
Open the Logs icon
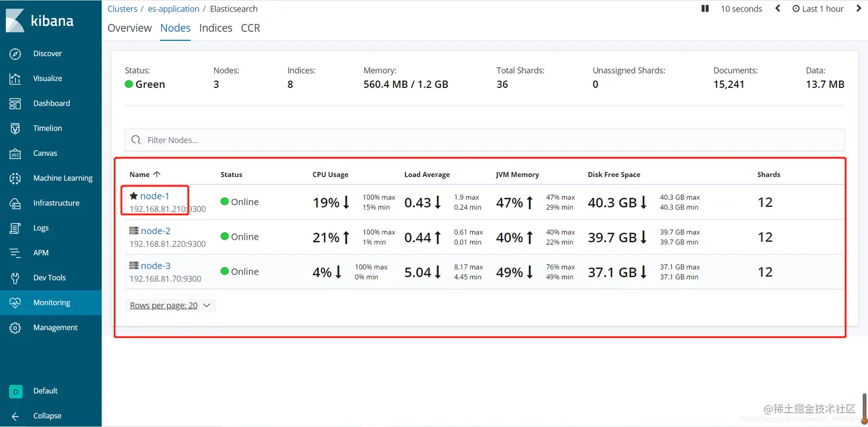(15, 228)
